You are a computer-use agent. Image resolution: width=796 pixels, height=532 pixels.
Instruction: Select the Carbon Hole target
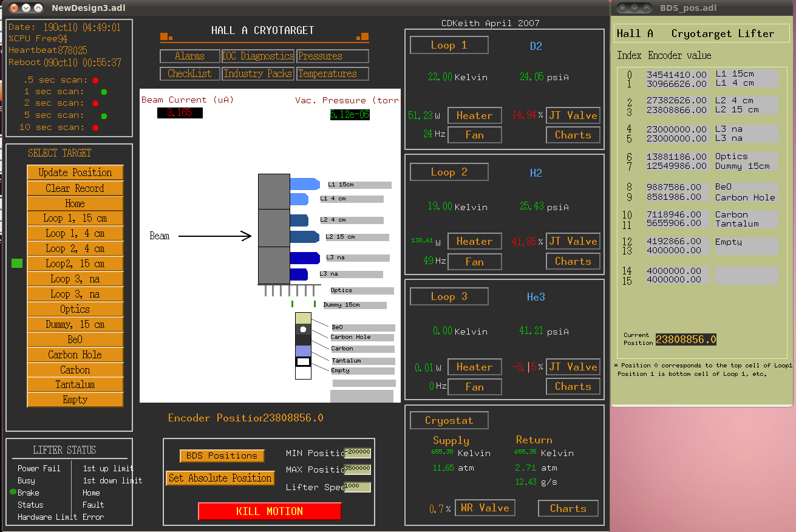pyautogui.click(x=75, y=355)
